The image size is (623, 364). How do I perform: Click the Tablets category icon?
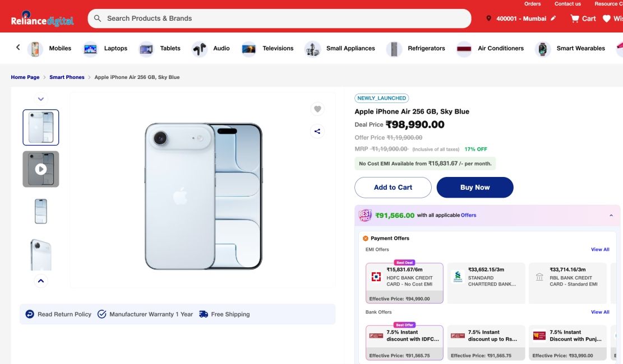(x=146, y=49)
